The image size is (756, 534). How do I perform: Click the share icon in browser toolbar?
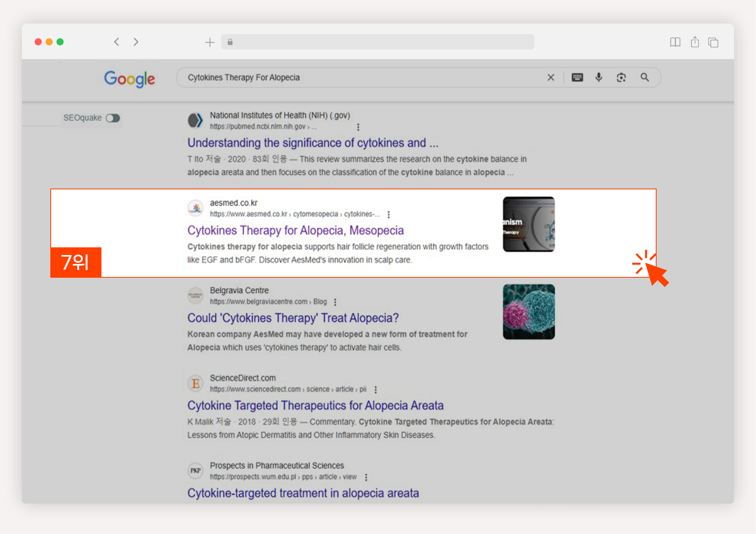695,42
